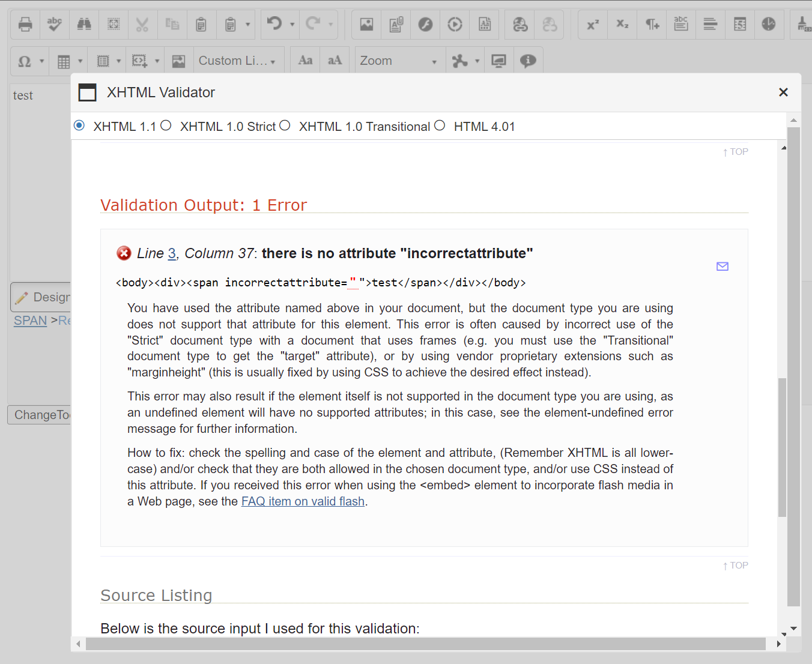Click the Remove Link icon
Screen dimensions: 812x664
(550, 25)
